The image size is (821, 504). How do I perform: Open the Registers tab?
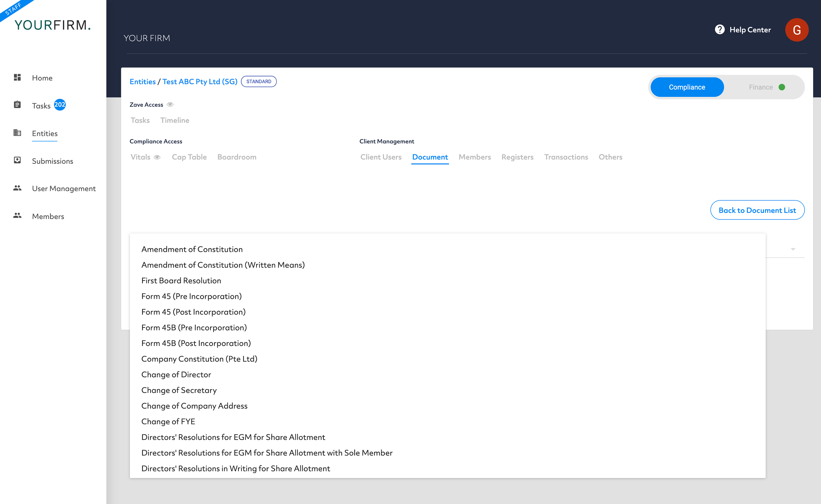click(517, 157)
